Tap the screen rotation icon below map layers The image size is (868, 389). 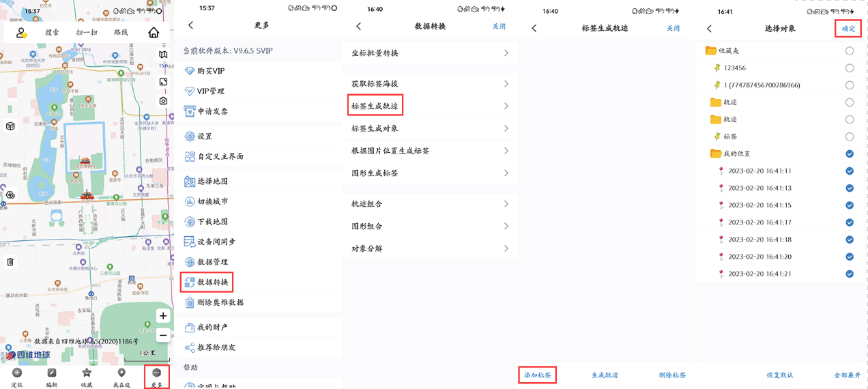pyautogui.click(x=163, y=82)
